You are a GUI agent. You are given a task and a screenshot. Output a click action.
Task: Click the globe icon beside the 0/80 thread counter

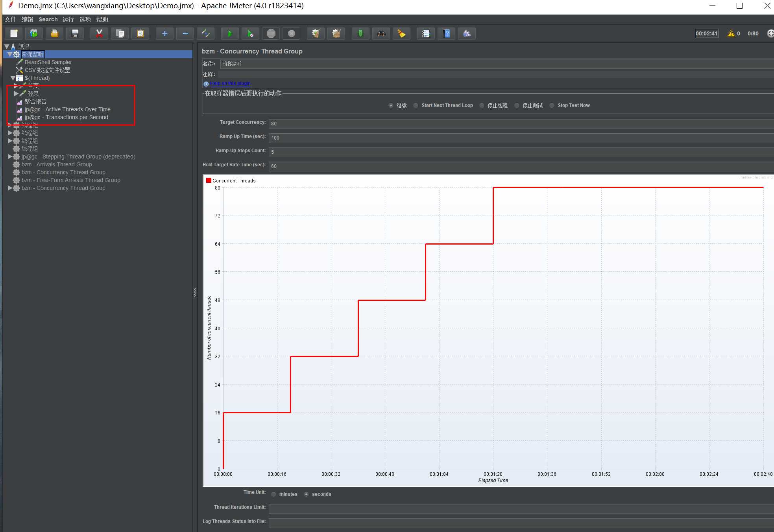point(770,33)
